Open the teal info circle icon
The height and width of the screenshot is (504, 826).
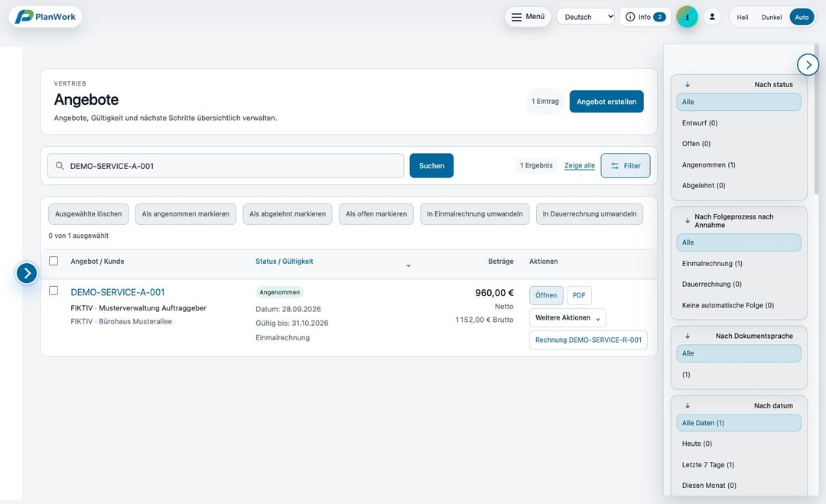click(x=687, y=17)
